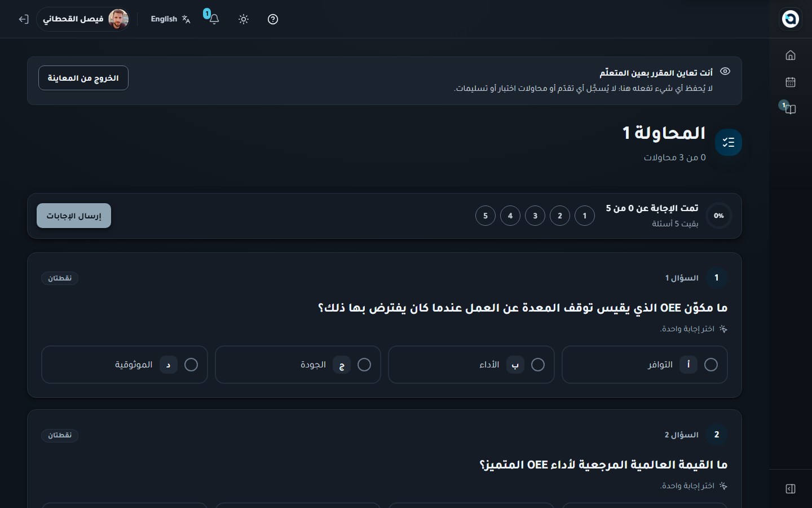Viewport: 812px width, 508px height.
Task: Click the eye icon in the preview banner
Action: pyautogui.click(x=725, y=72)
